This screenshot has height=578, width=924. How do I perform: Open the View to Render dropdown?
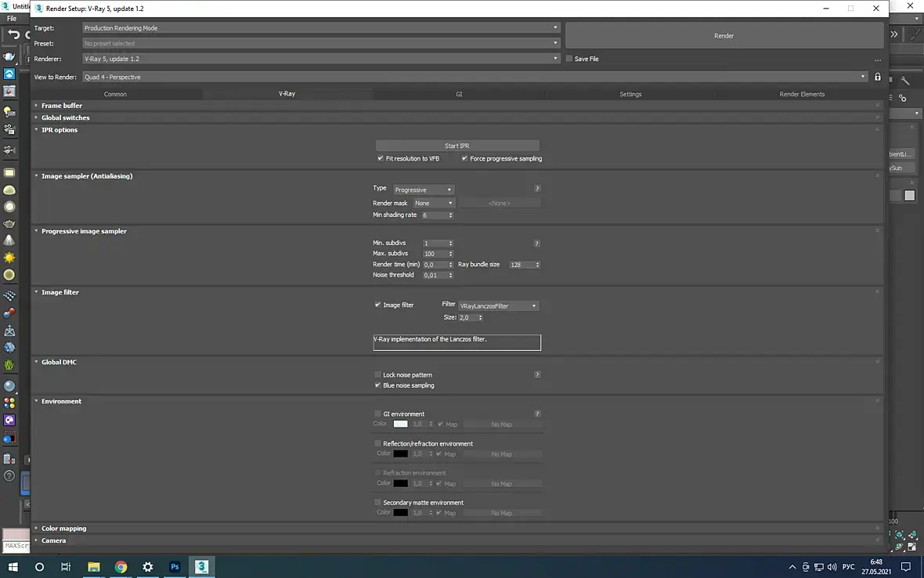click(x=475, y=78)
